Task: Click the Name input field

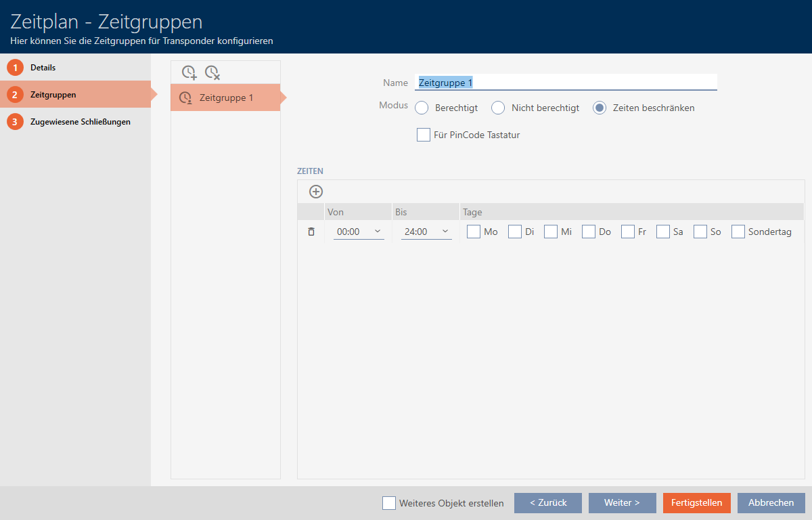Action: (x=565, y=83)
